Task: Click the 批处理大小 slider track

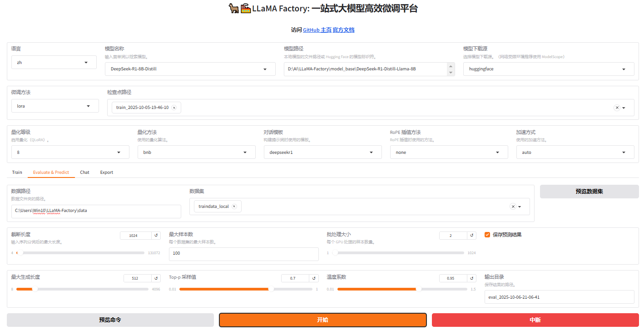Action: tap(399, 253)
